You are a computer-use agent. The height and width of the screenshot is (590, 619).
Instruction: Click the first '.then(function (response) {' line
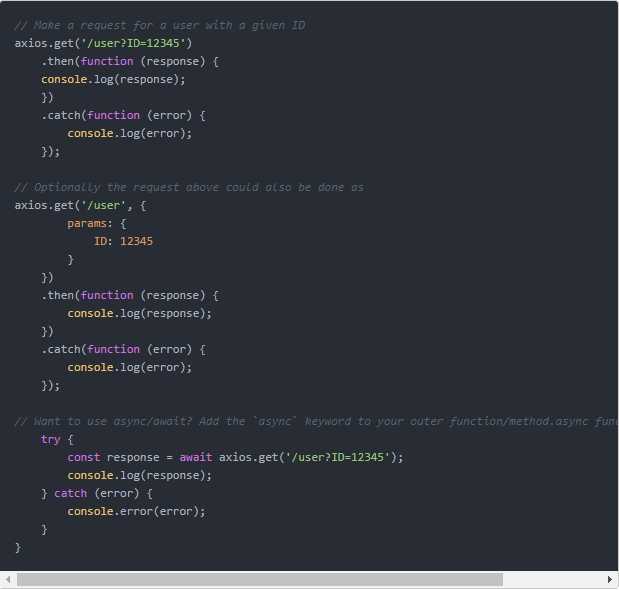[129, 62]
